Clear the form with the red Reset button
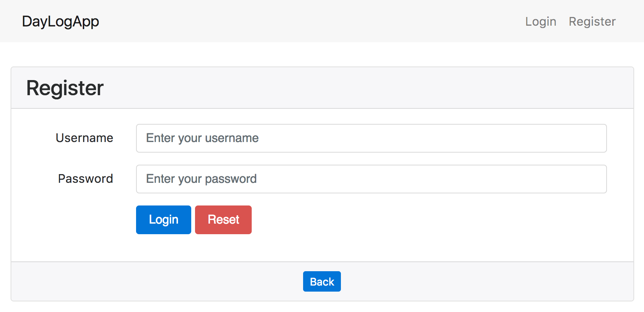The image size is (644, 312). point(223,220)
